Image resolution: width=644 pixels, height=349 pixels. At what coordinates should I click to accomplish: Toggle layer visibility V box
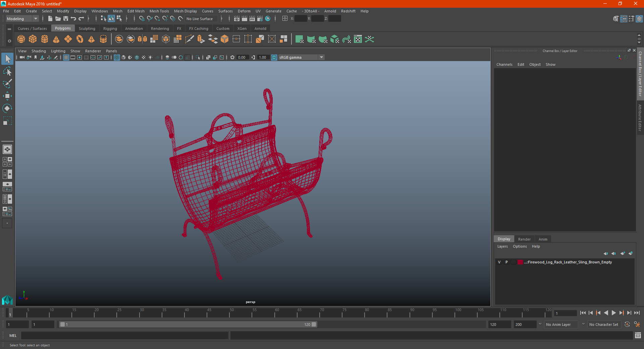point(499,262)
